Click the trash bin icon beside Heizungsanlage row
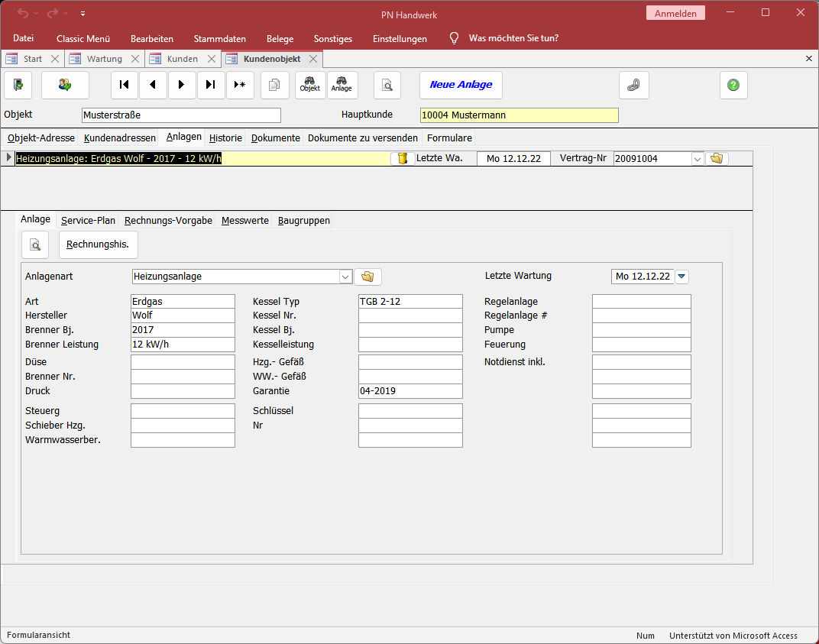 click(x=402, y=158)
